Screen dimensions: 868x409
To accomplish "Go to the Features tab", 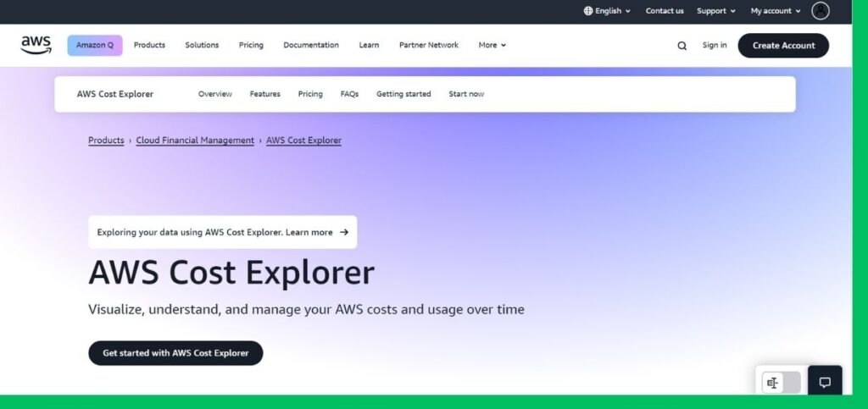I will point(265,94).
